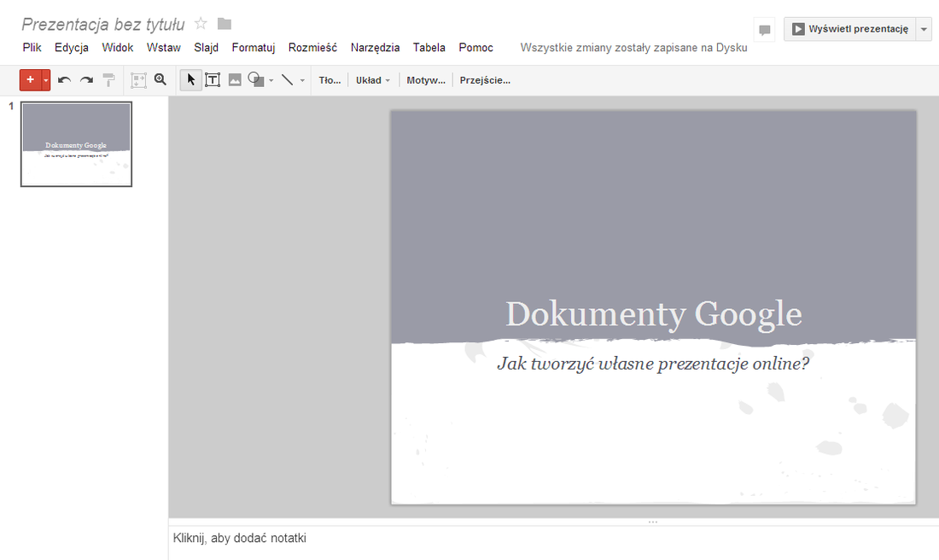Click the Motyw... theme button

(x=426, y=80)
